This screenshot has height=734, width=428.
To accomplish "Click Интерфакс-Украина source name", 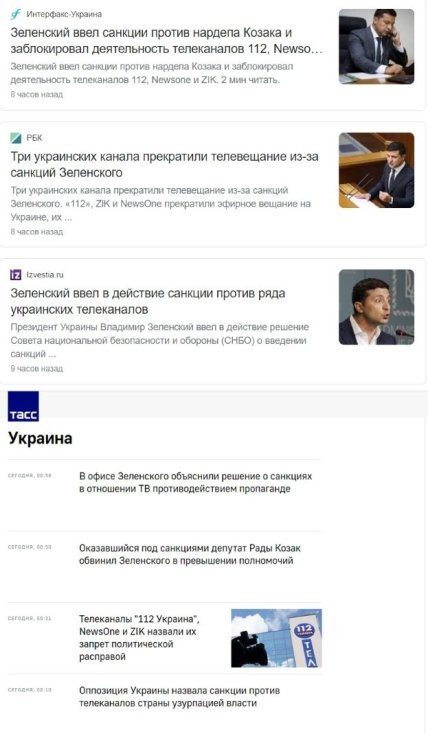I will point(64,14).
